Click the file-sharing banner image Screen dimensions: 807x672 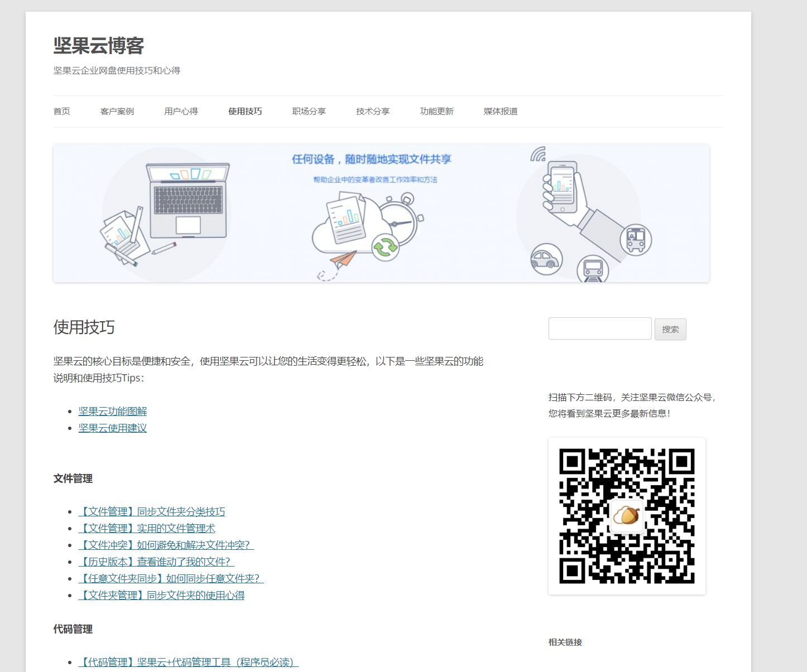click(x=381, y=213)
